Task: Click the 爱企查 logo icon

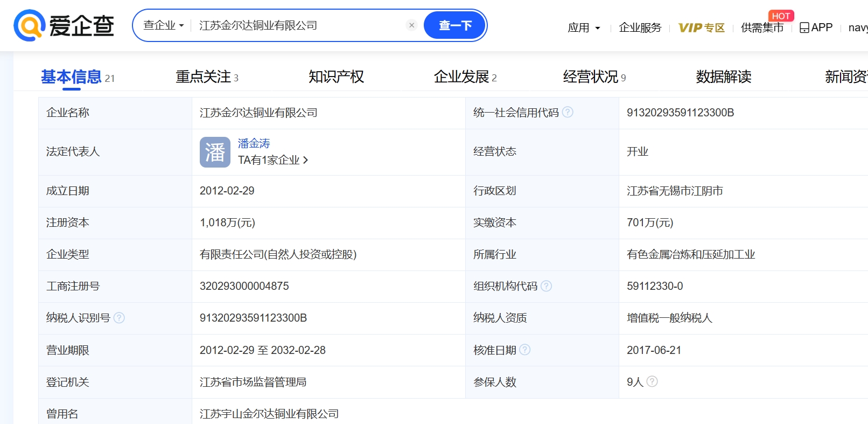Action: pos(29,25)
